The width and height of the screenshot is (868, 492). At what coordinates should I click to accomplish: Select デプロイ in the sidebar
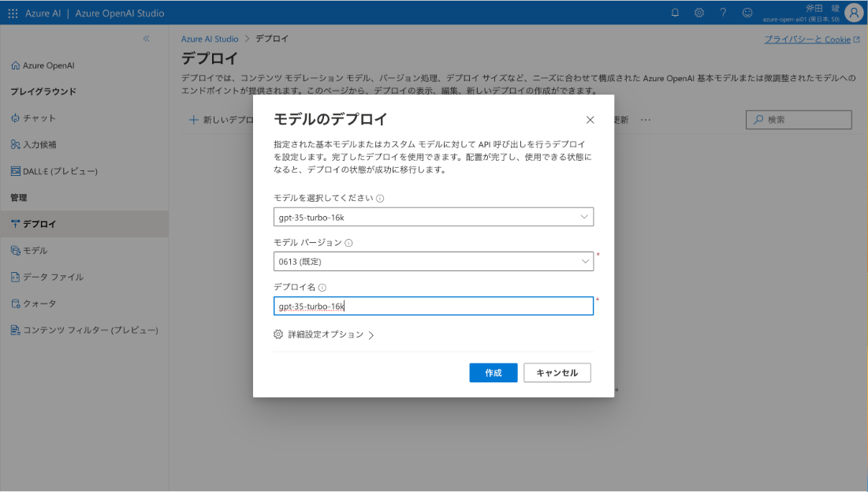84,224
